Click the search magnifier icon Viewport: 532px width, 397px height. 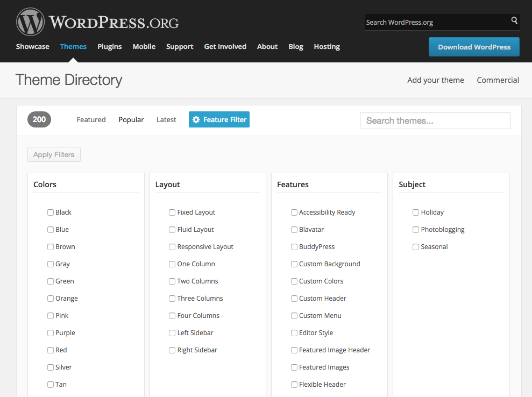click(x=514, y=20)
